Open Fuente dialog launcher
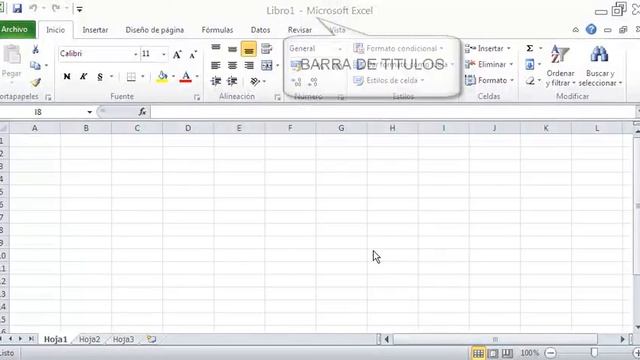Image resolution: width=640 pixels, height=360 pixels. tap(197, 97)
